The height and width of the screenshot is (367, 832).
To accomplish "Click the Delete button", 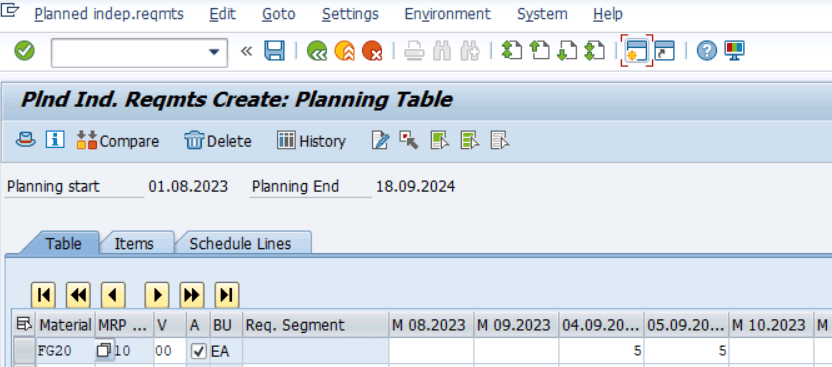I will pyautogui.click(x=218, y=141).
